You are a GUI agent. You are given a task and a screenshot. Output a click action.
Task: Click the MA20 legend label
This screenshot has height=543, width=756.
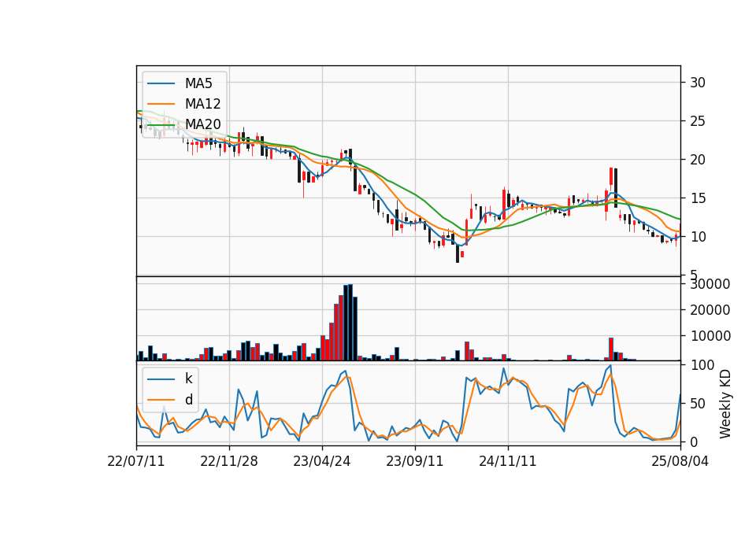tap(202, 124)
